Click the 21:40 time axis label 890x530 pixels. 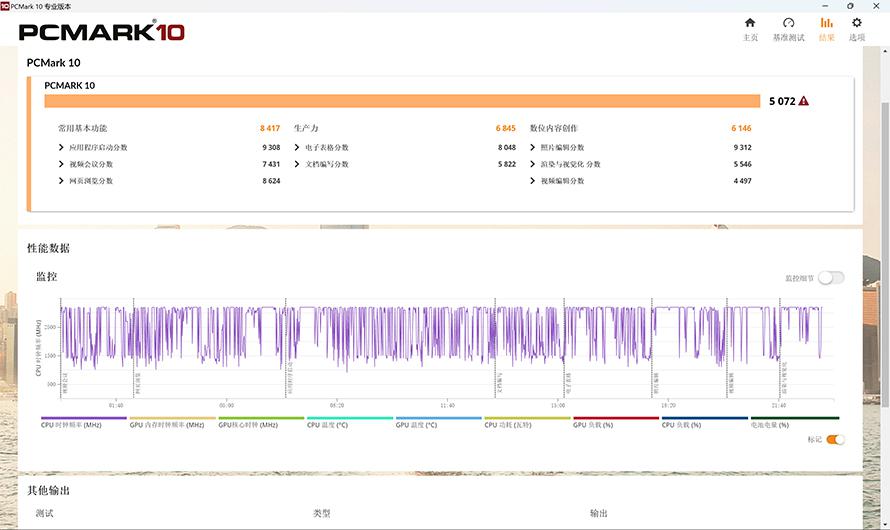779,405
